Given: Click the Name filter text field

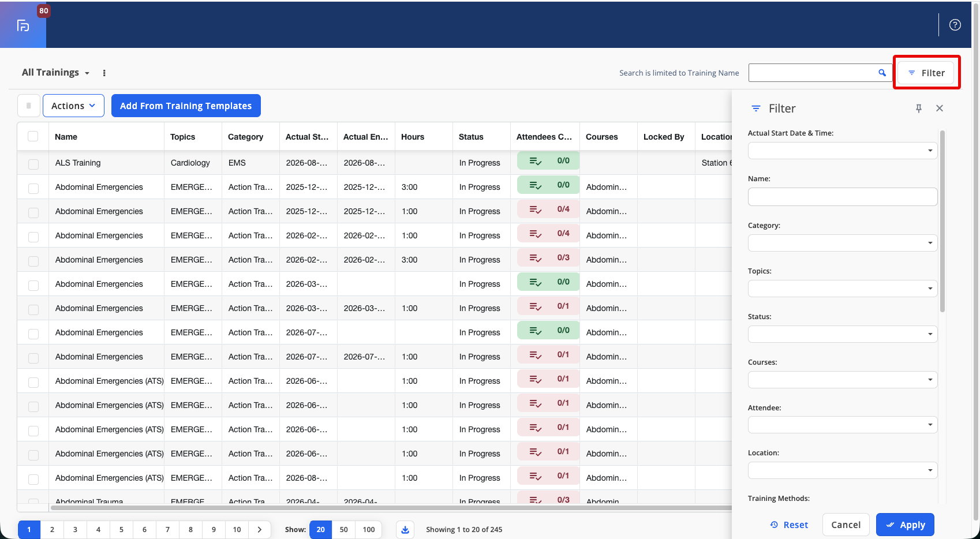Looking at the screenshot, I should point(843,197).
